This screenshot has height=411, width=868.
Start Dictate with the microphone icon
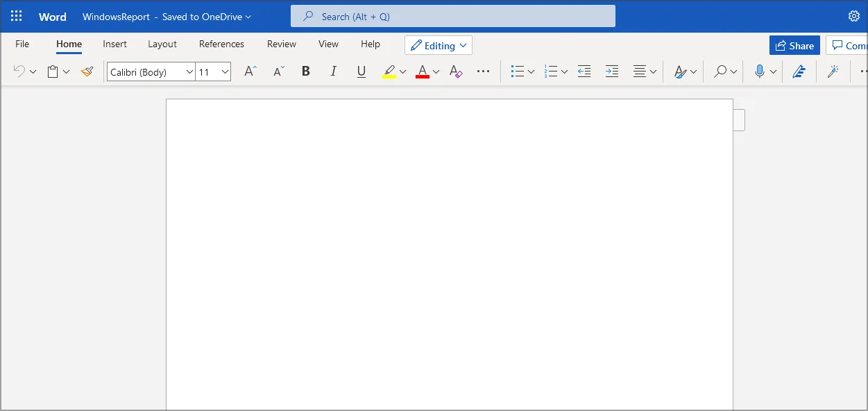760,72
